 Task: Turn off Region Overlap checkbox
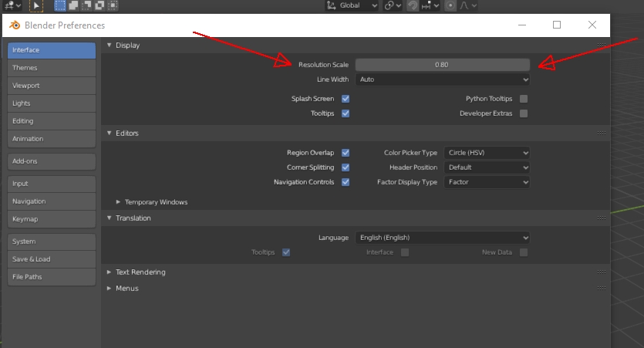click(x=346, y=153)
